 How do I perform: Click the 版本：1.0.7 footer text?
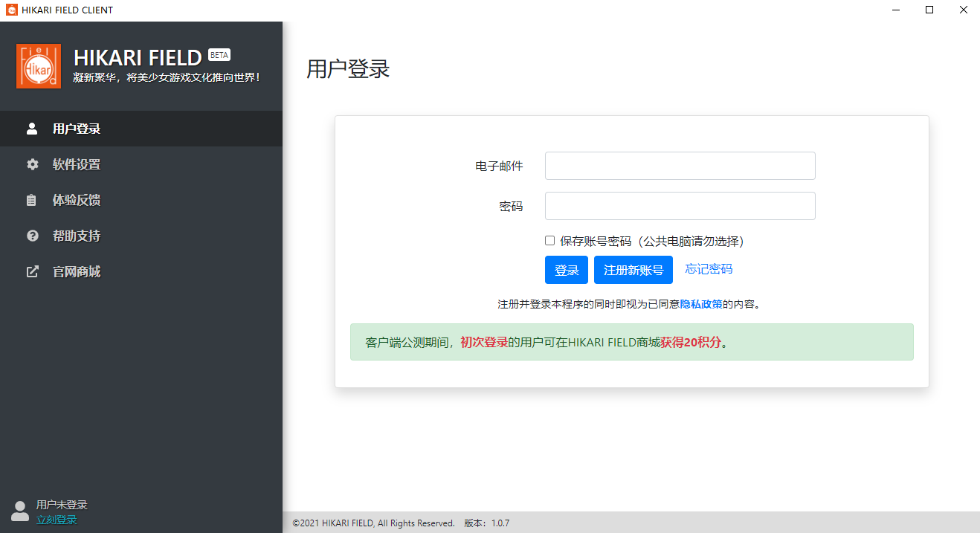[487, 523]
